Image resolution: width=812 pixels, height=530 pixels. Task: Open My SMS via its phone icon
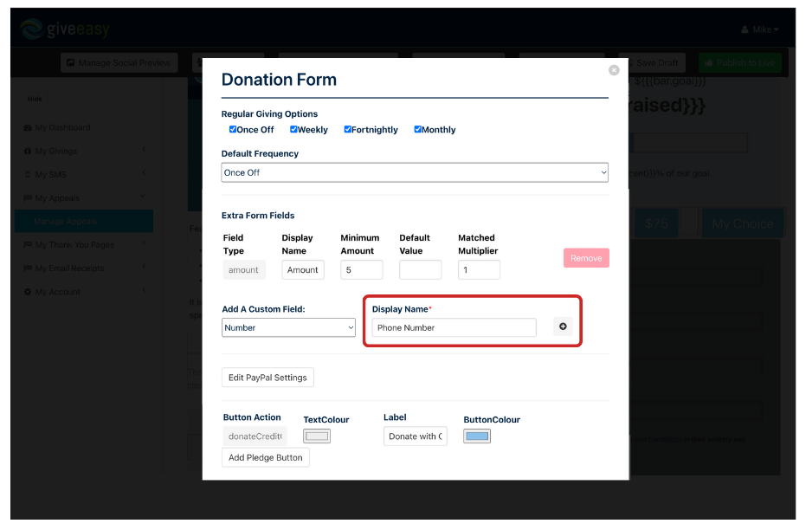[28, 174]
